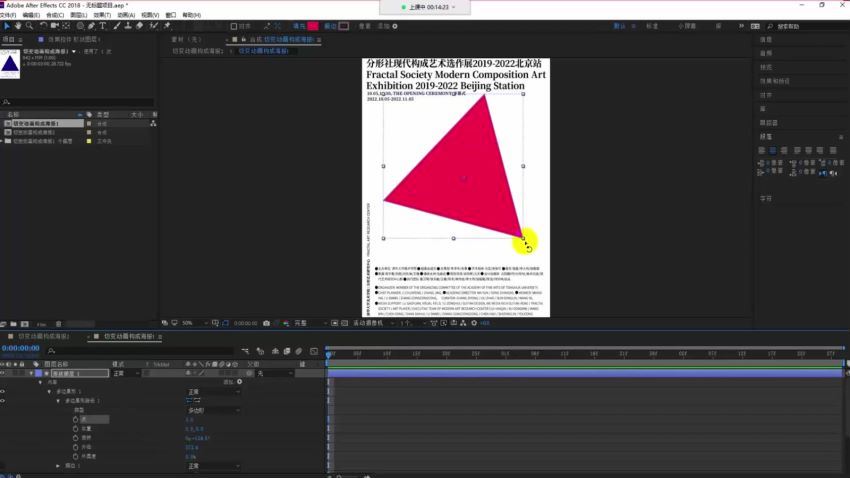Open the stroke color swatch
850x478 pixels.
pyautogui.click(x=344, y=26)
